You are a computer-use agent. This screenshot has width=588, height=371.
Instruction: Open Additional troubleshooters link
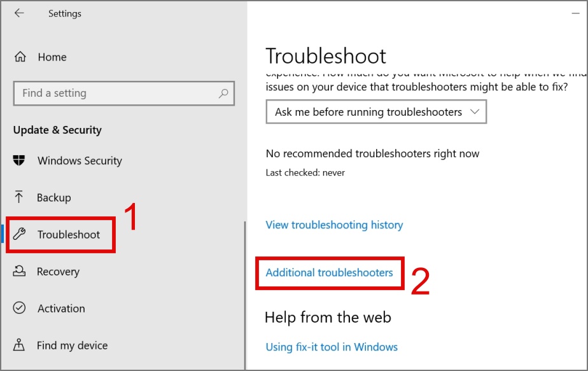(x=329, y=273)
